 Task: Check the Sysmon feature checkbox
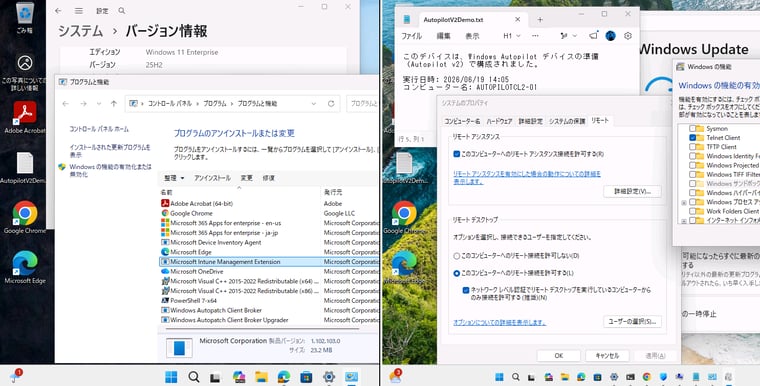pos(693,129)
